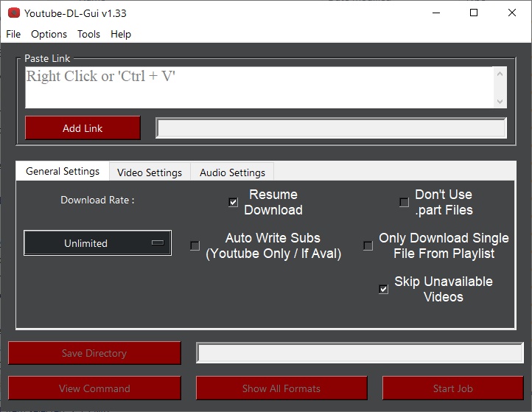Switch to the Audio Settings tab
Viewport: 532px width, 412px height.
232,172
